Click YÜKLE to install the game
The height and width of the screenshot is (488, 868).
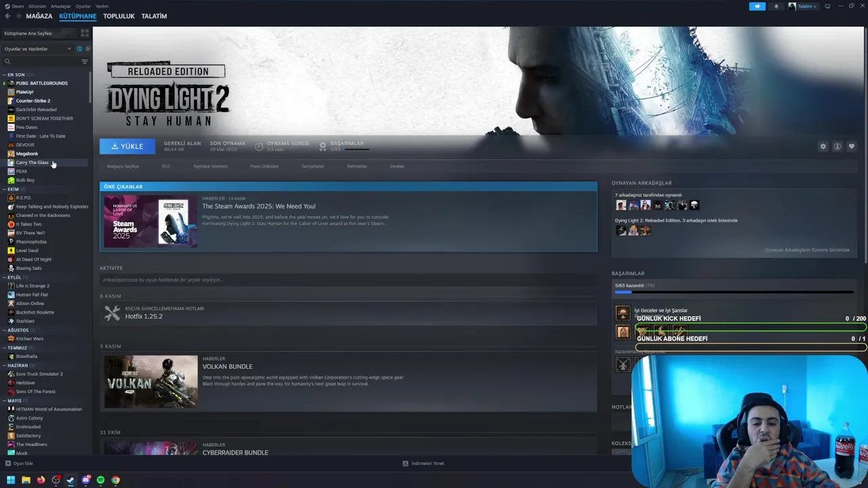pyautogui.click(x=127, y=146)
